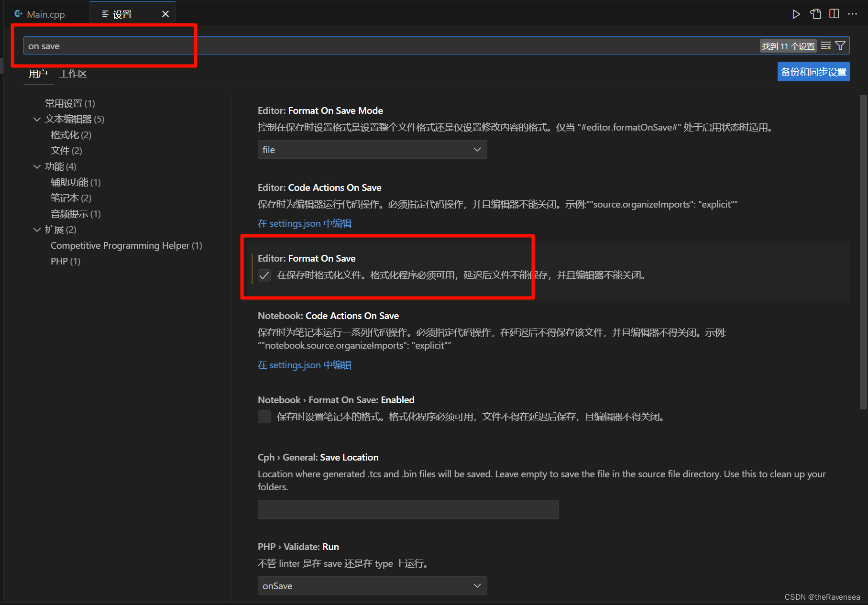Click the 备份和同步设置 button
868x605 pixels.
point(813,72)
